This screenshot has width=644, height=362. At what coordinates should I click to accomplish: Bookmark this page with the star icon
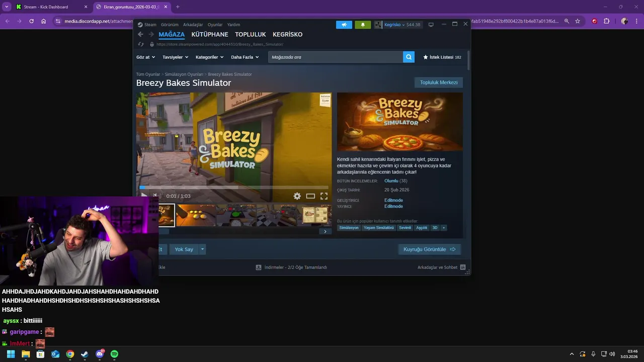click(x=578, y=21)
